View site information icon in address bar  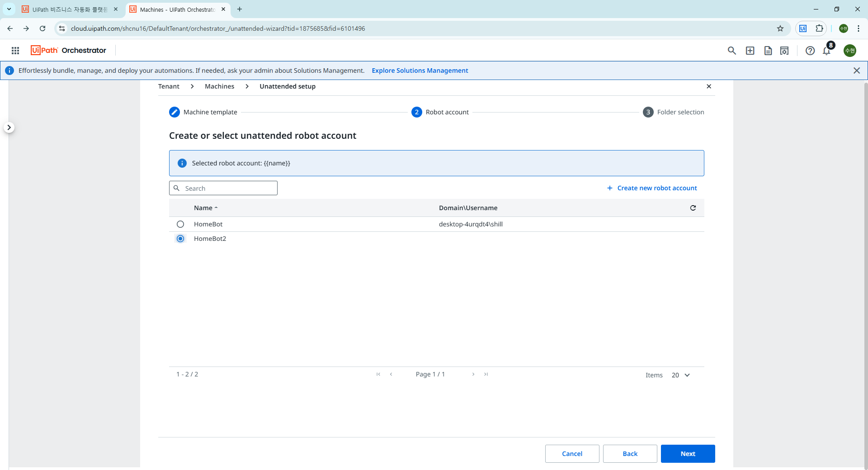[x=62, y=28]
